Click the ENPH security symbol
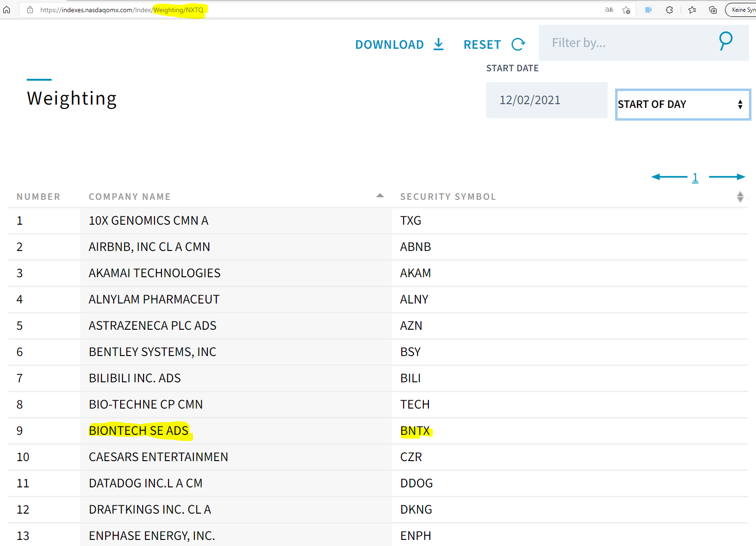756x546 pixels. click(x=416, y=536)
